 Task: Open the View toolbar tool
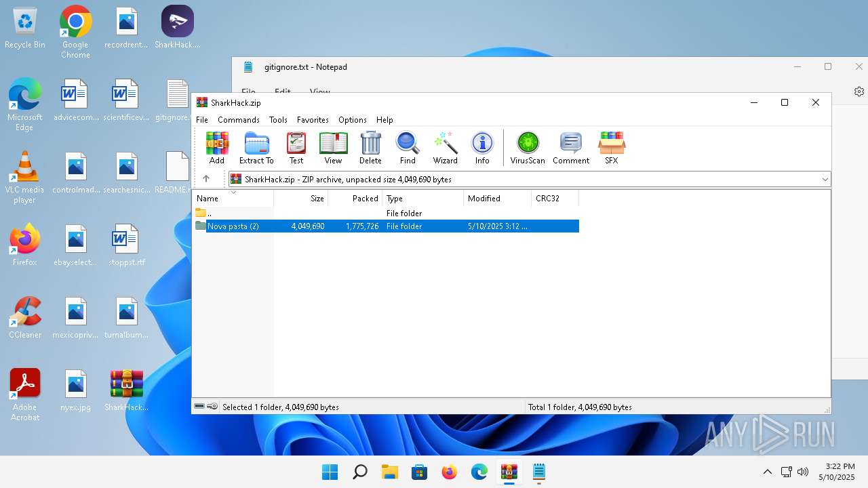(333, 148)
